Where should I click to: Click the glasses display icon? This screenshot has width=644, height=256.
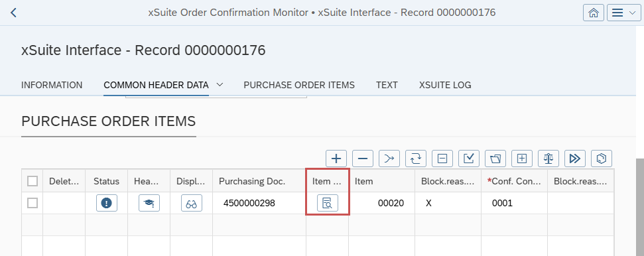(x=192, y=203)
